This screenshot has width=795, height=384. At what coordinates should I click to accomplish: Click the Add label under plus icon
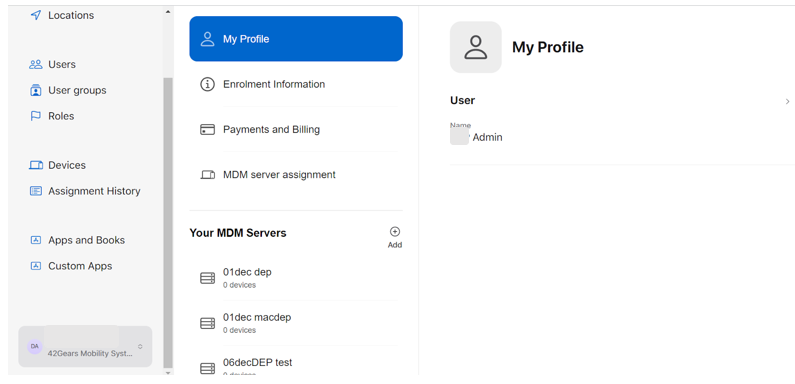[395, 245]
